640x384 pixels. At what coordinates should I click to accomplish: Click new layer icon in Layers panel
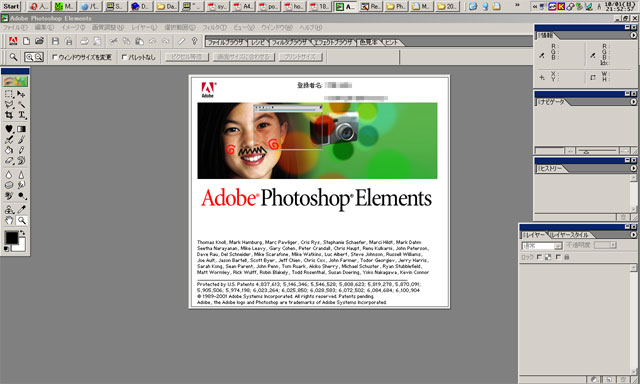pos(609,380)
